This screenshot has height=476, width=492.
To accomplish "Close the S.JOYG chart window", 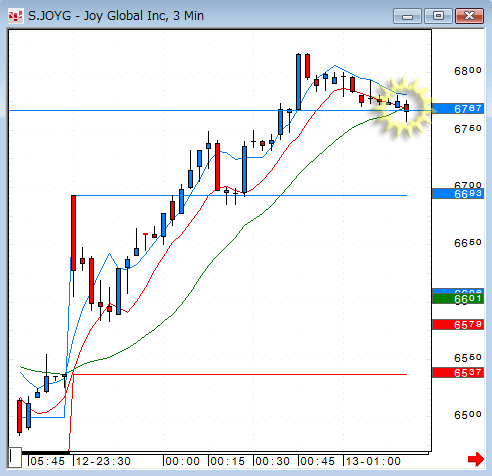I will pos(469,16).
